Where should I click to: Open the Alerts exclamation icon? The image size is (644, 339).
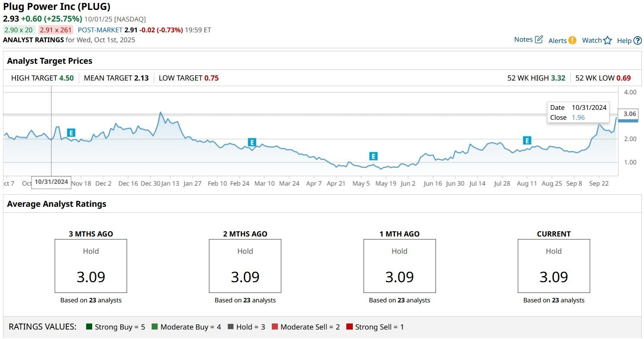pyautogui.click(x=572, y=40)
